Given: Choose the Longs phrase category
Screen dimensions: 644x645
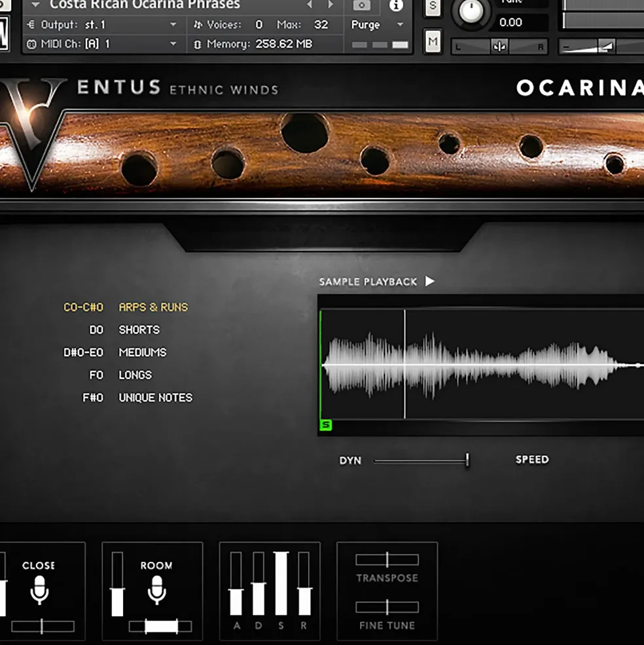Looking at the screenshot, I should [135, 375].
